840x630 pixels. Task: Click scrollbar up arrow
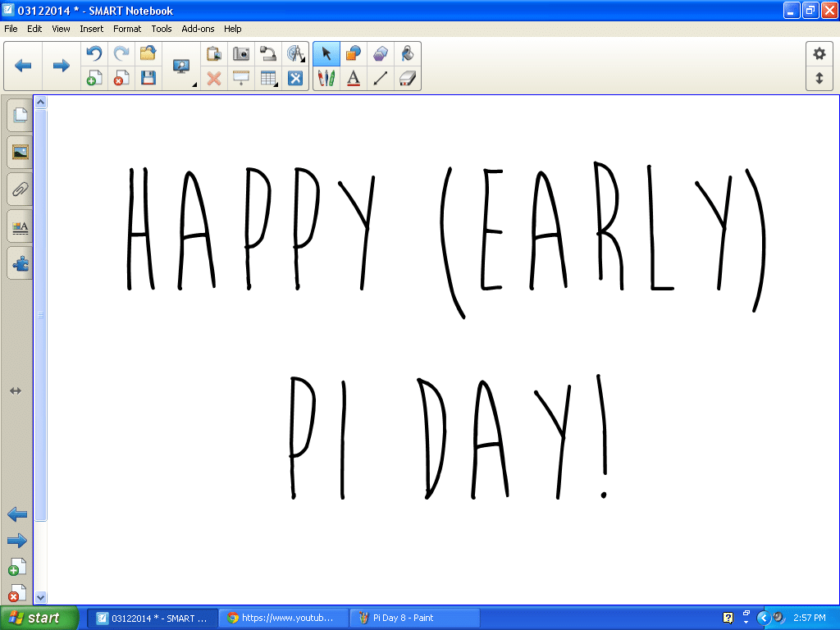click(x=41, y=102)
